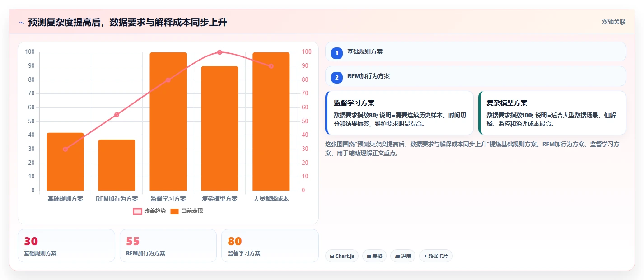Select the 基础规则方案 list row
Image resolution: width=644 pixels, height=280 pixels.
[x=476, y=51]
